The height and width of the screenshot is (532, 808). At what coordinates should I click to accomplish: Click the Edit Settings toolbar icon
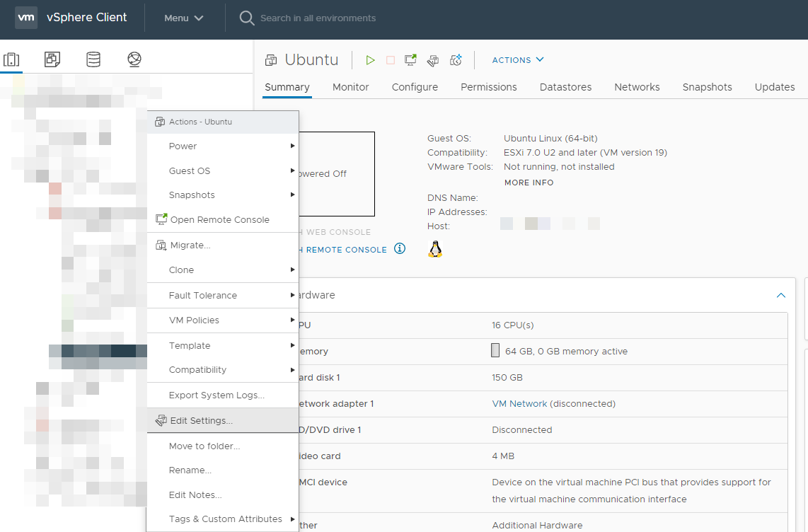433,60
